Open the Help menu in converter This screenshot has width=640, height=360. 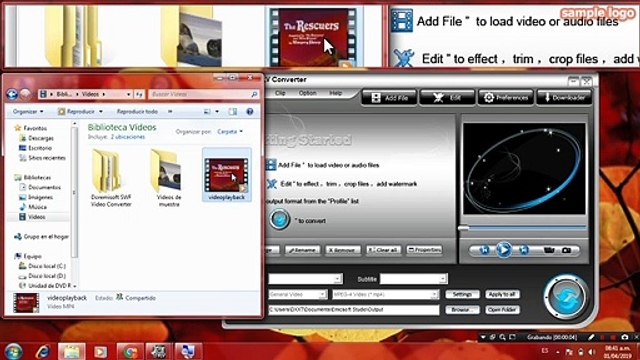pos(335,93)
